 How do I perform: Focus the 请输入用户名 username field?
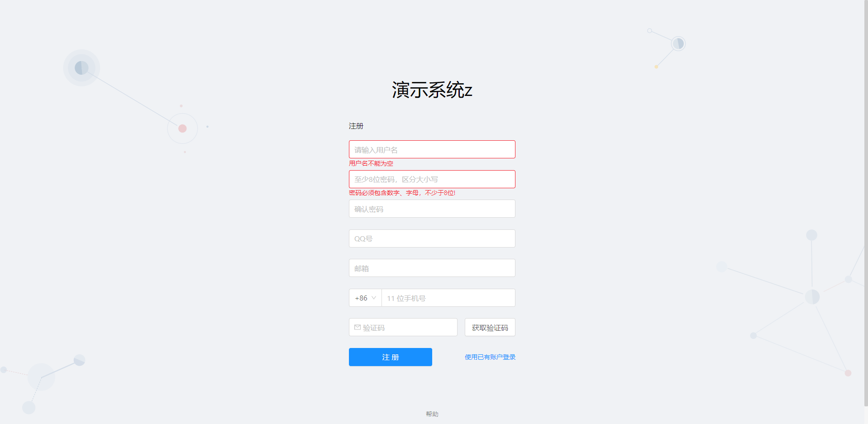pos(432,149)
